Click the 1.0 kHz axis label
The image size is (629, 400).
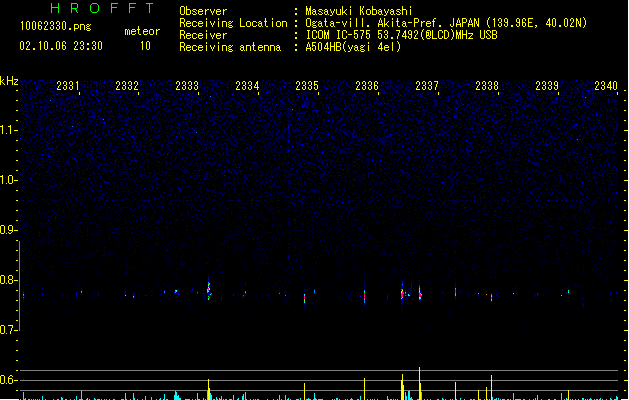[x=8, y=180]
